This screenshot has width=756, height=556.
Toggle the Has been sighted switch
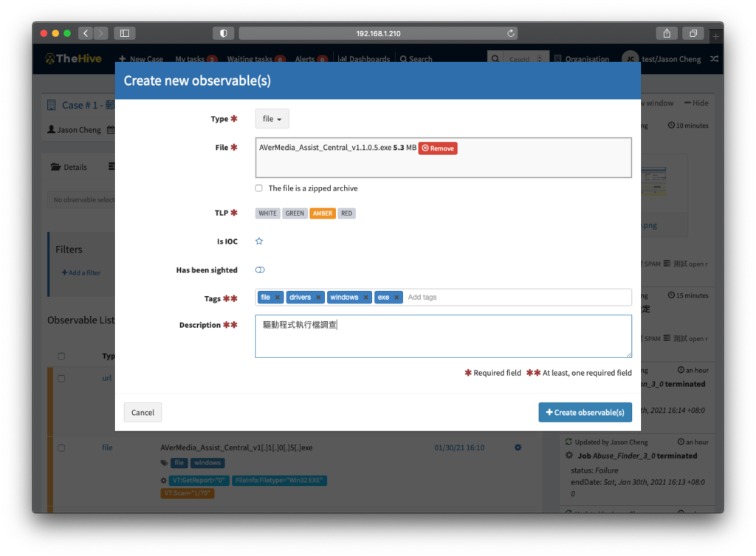(x=260, y=270)
